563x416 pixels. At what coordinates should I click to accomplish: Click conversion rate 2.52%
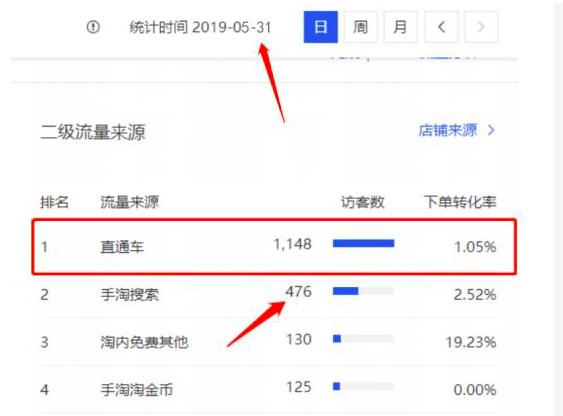click(x=475, y=295)
